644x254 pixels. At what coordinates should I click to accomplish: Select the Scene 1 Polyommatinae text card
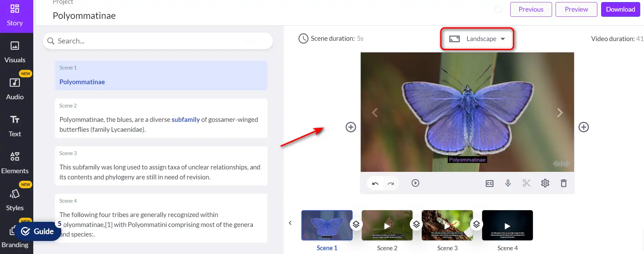pos(161,76)
